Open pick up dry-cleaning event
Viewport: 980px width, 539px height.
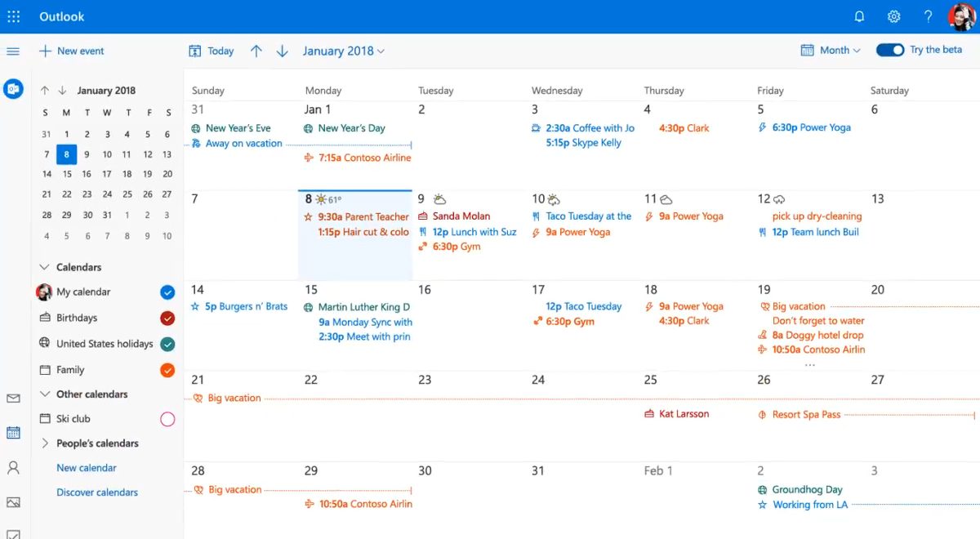pyautogui.click(x=817, y=216)
